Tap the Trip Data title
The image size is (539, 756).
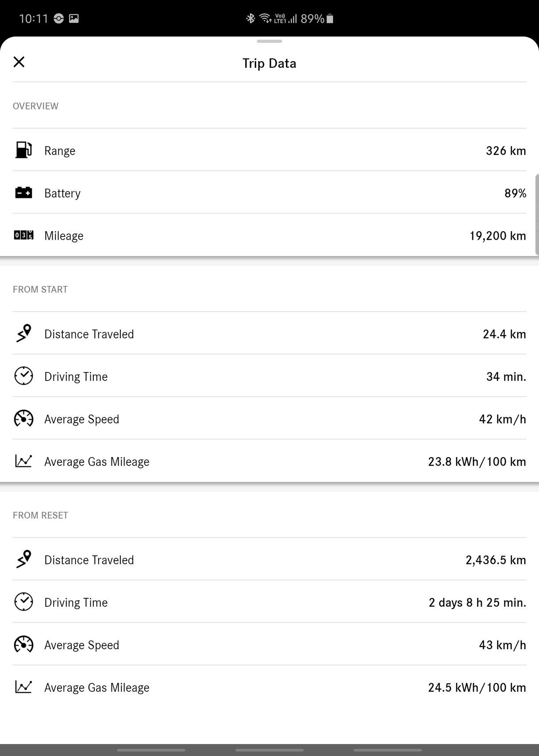[269, 63]
